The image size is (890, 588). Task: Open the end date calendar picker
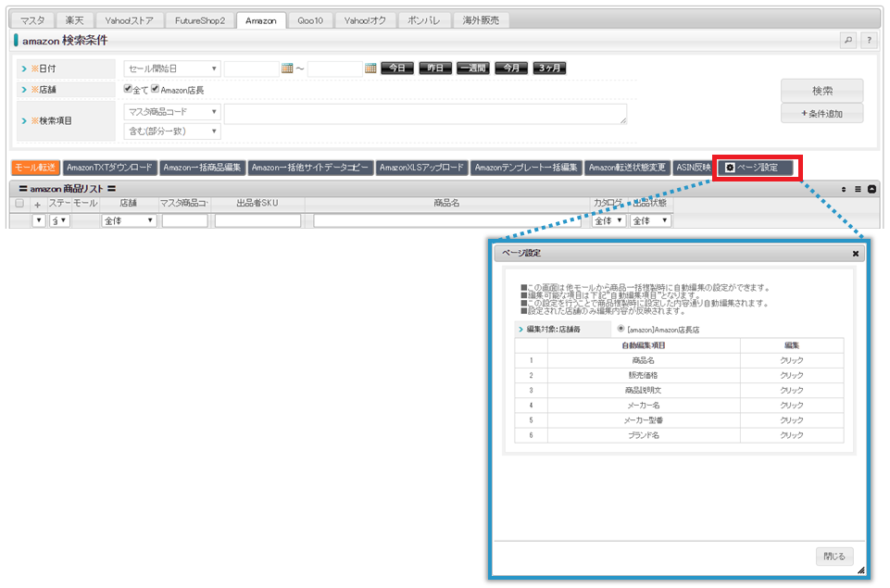tap(370, 69)
